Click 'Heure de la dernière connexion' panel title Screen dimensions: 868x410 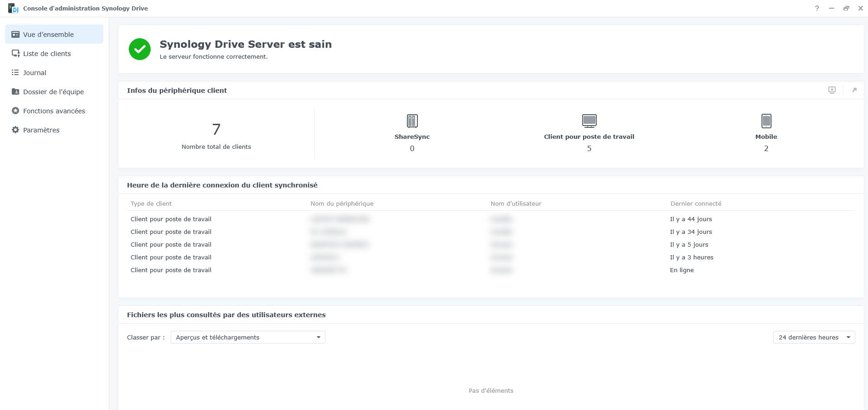[x=222, y=185]
